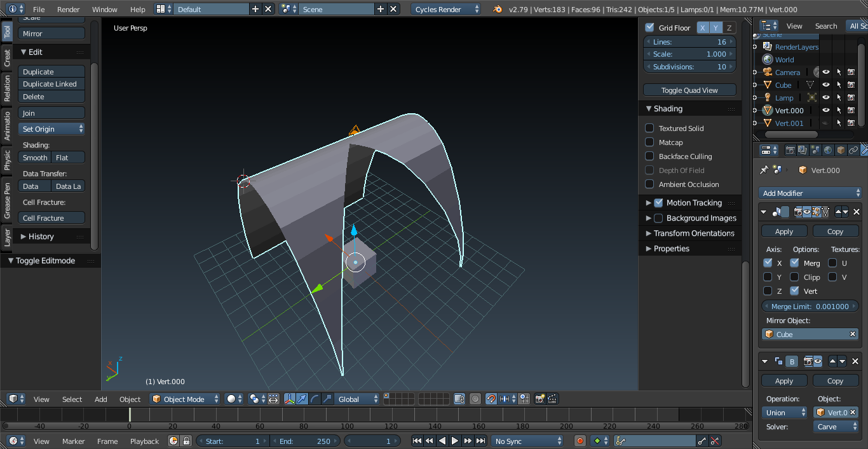Click the Merge Limit value field
Screen dimensions: 868x449
[x=810, y=307]
